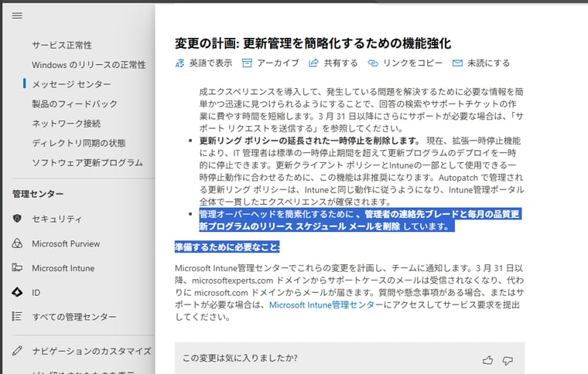
Task: Select ID admin center entry
Action: tap(36, 293)
